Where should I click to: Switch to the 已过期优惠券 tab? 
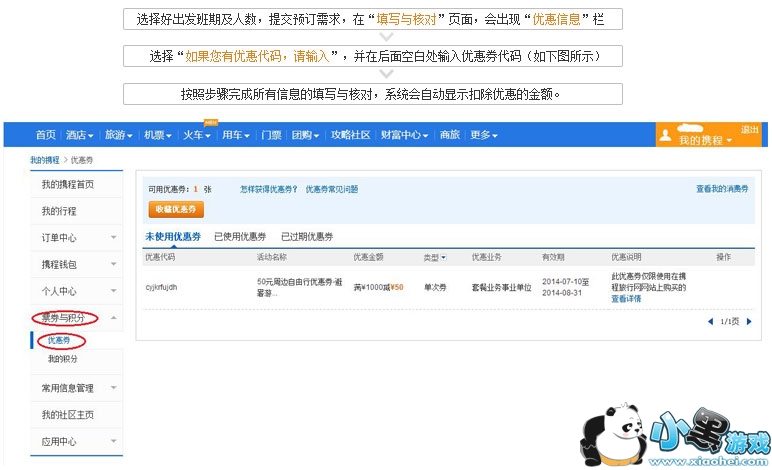307,236
